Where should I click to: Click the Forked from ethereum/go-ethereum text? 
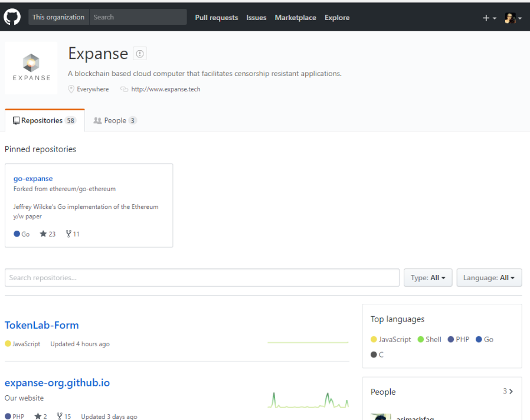coord(64,189)
